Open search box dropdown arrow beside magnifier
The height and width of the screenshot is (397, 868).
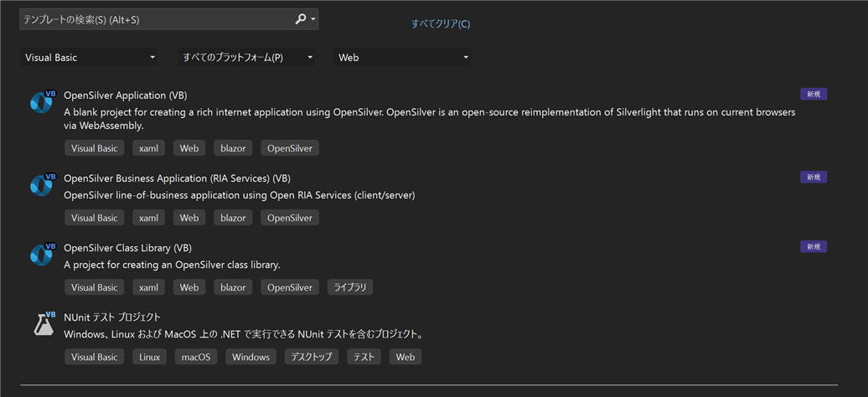(x=313, y=20)
